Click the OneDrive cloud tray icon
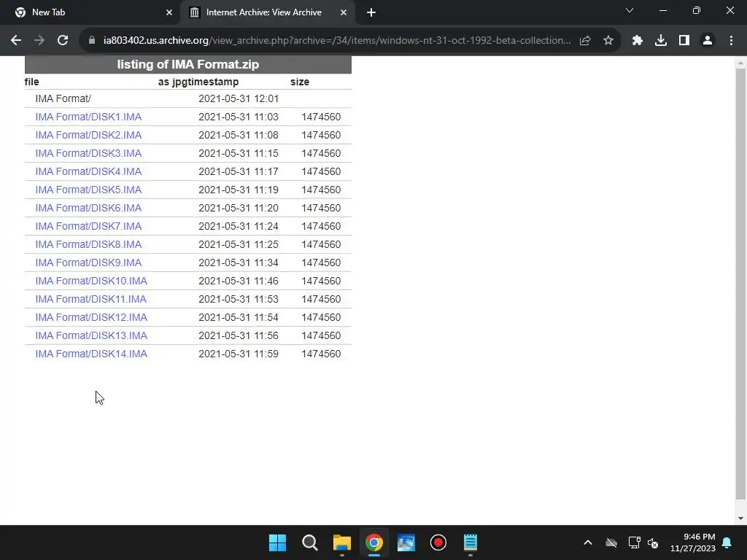This screenshot has height=560, width=747. pos(611,542)
